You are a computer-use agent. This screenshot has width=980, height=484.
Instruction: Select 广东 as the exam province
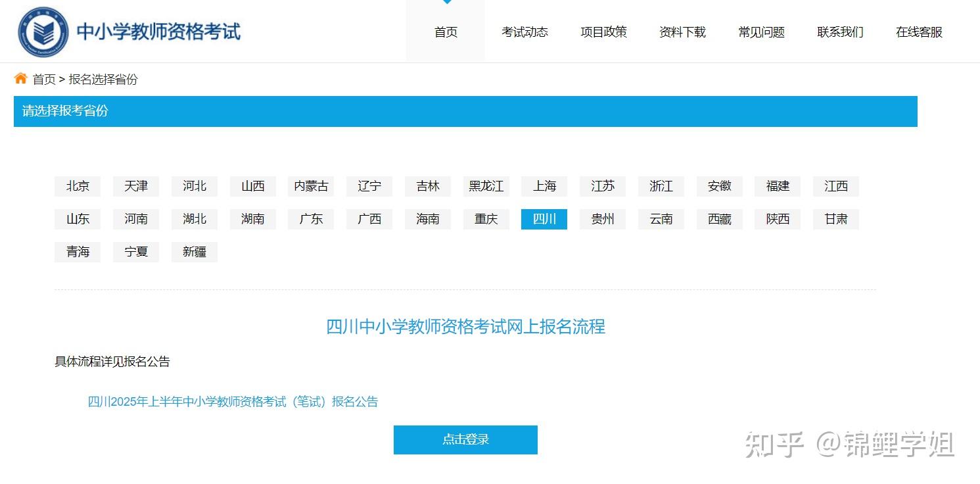(310, 219)
